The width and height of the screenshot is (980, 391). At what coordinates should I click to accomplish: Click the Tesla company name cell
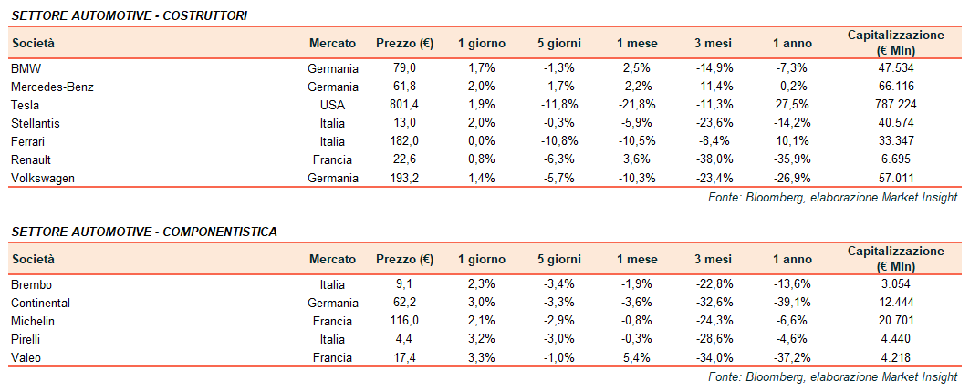tap(25, 105)
